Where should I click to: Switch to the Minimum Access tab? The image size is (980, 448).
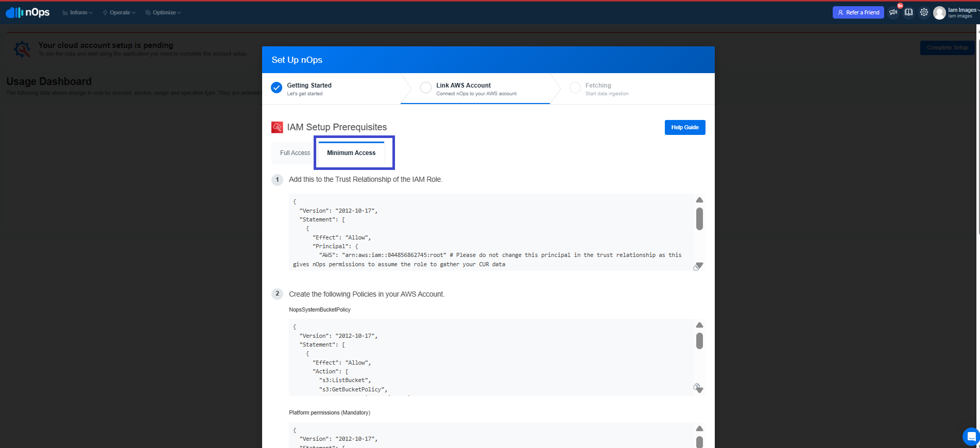tap(351, 153)
